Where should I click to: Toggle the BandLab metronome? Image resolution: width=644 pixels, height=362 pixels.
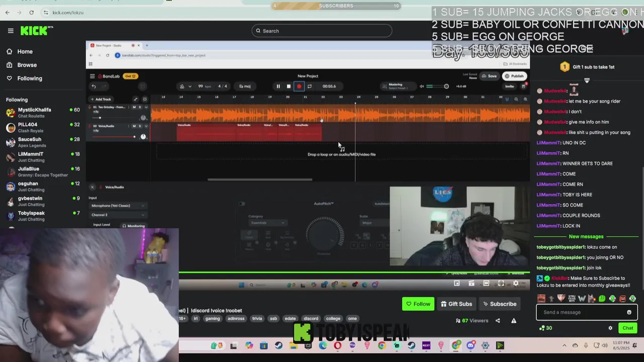click(182, 86)
